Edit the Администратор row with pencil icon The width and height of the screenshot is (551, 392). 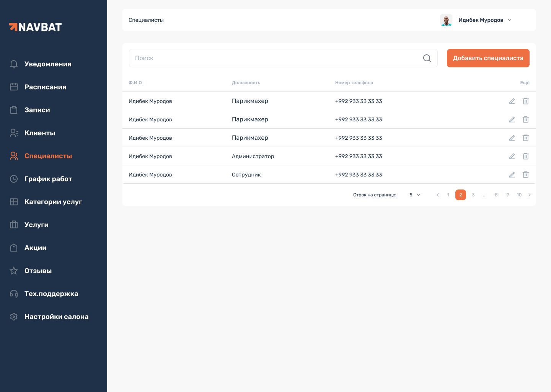pyautogui.click(x=512, y=156)
